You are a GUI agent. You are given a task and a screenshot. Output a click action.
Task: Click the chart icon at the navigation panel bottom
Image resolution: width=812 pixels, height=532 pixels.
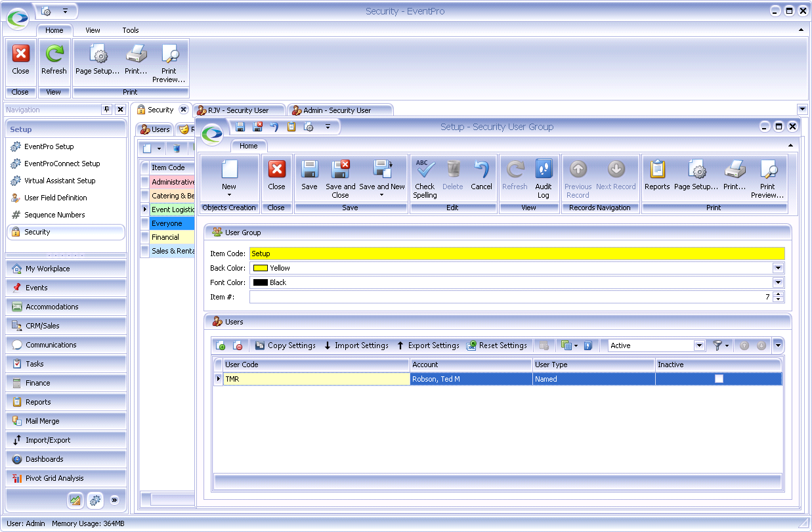coord(75,500)
